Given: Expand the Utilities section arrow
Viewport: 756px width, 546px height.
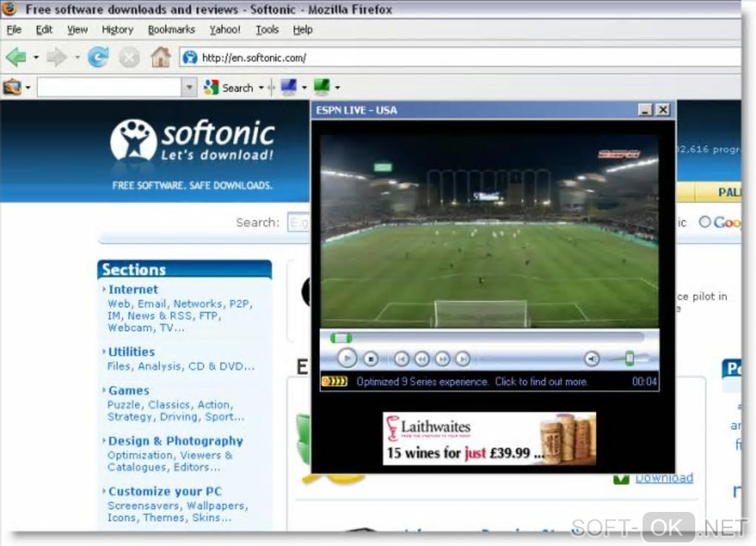Looking at the screenshot, I should pos(105,352).
